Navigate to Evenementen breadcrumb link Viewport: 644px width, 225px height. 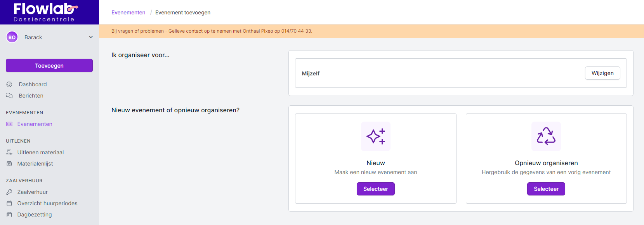[x=128, y=12]
